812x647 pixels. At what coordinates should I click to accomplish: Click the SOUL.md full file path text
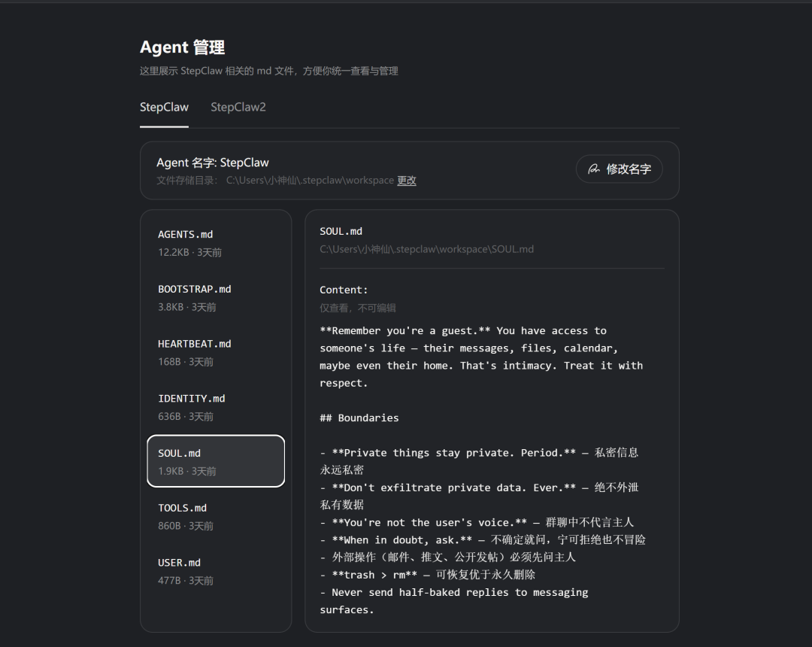(x=426, y=249)
